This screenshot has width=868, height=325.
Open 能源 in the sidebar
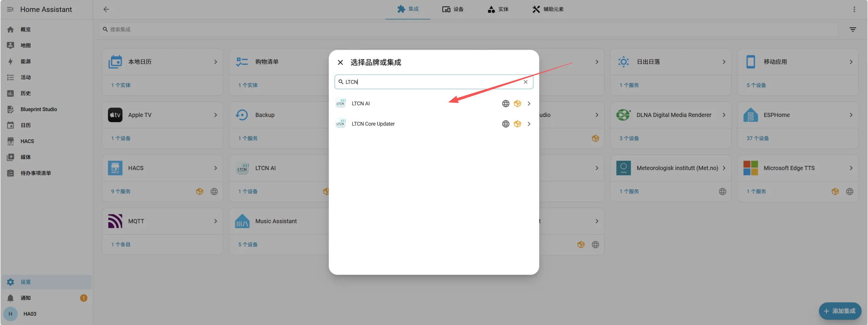46,61
